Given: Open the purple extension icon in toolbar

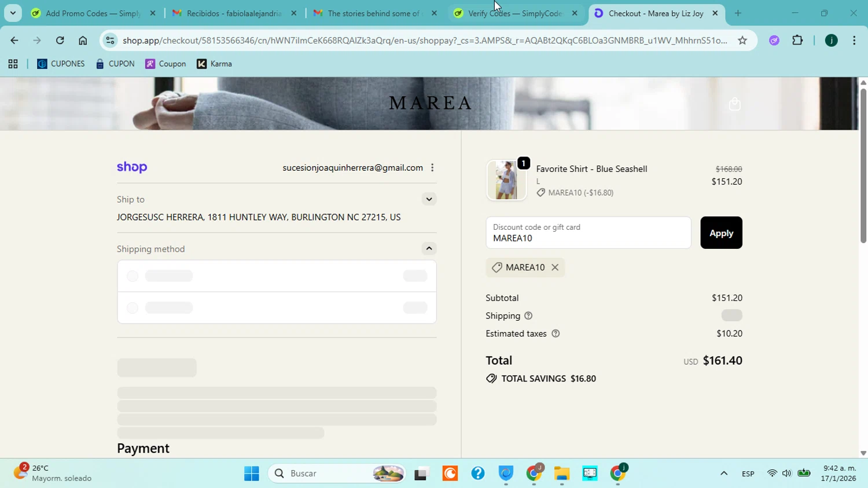Looking at the screenshot, I should click(774, 41).
